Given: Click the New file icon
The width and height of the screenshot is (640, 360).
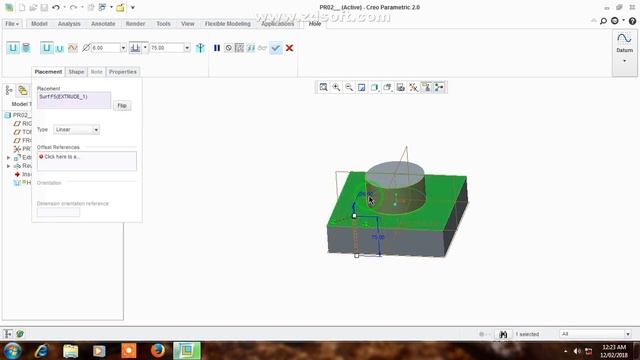Looking at the screenshot, I should (x=22, y=7).
